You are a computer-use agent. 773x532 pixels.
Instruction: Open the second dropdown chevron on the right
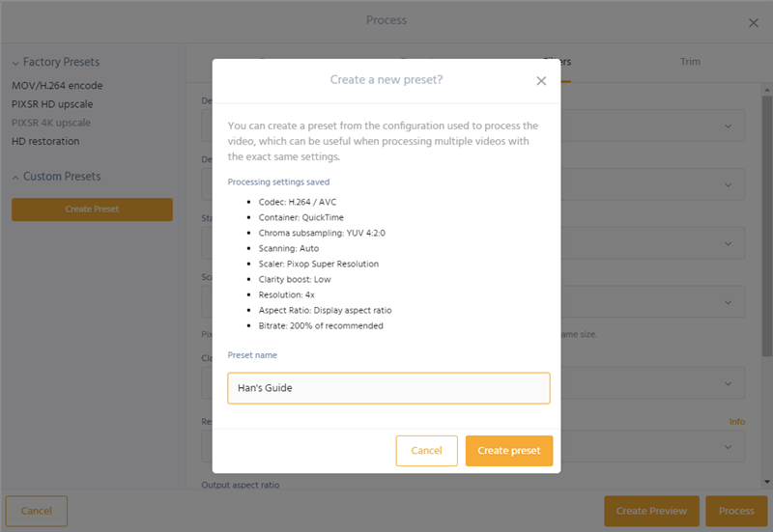click(729, 184)
